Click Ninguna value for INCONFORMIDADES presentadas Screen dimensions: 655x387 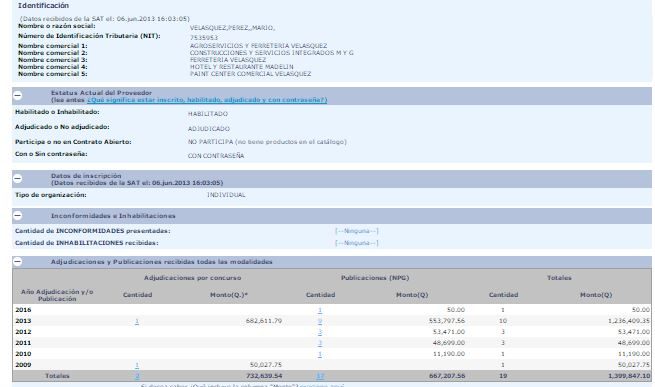357,231
